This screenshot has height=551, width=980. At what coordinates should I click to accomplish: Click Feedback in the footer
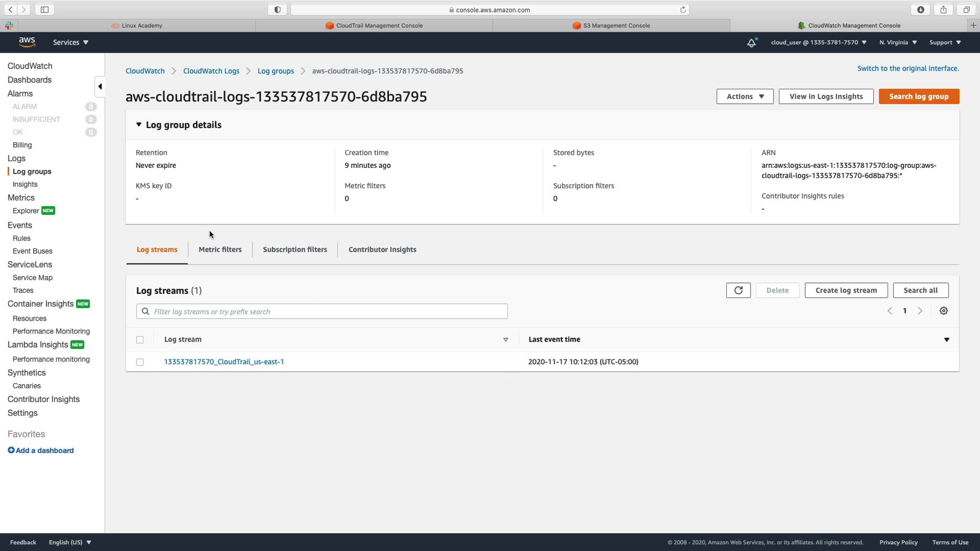(x=23, y=543)
